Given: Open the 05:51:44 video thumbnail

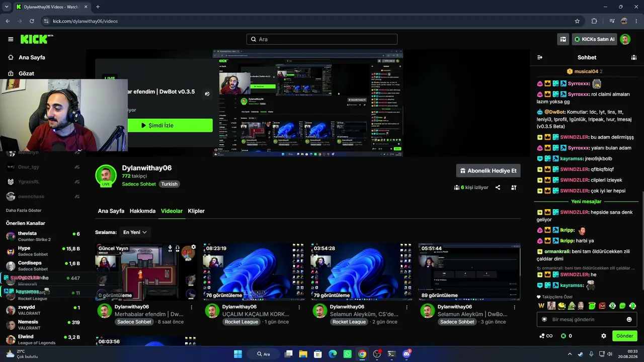Looking at the screenshot, I should coord(469,272).
